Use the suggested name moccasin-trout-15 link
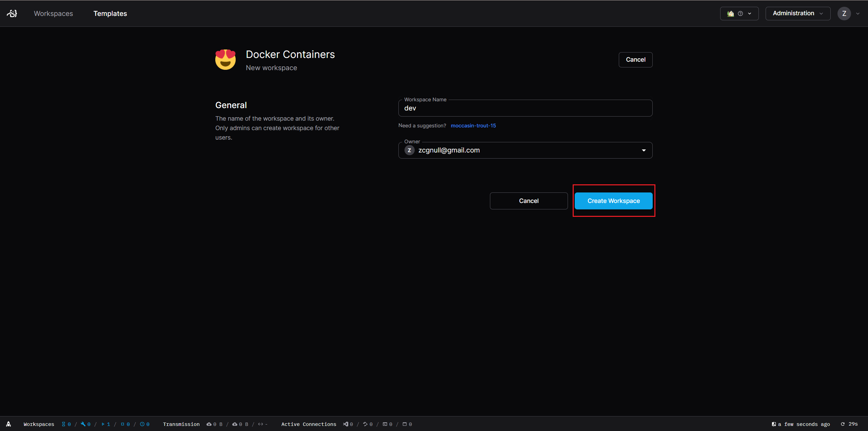The height and width of the screenshot is (431, 868). [x=473, y=126]
